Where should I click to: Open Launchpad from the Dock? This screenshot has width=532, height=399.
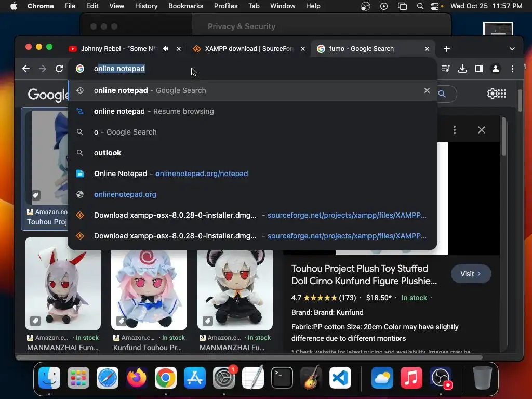(78, 378)
